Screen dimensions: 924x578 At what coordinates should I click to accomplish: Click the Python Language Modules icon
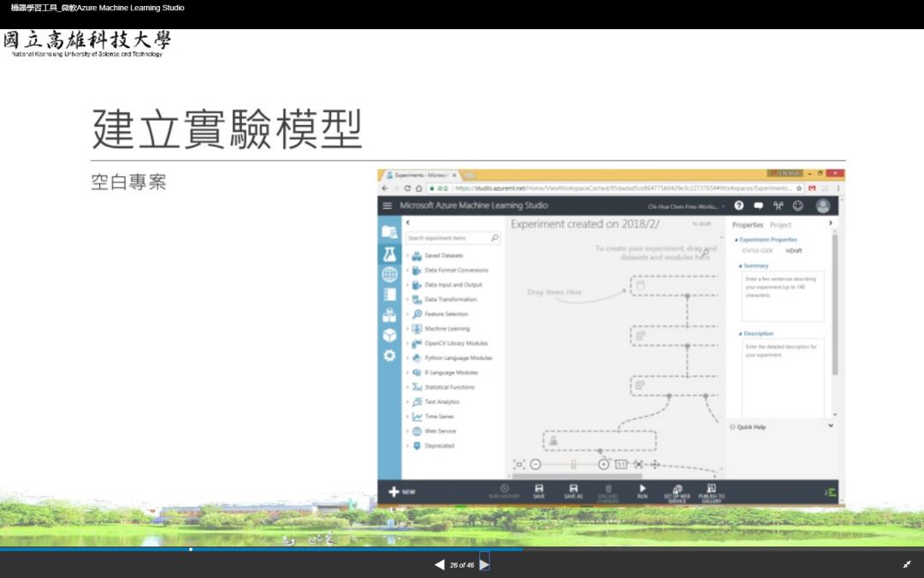(417, 358)
